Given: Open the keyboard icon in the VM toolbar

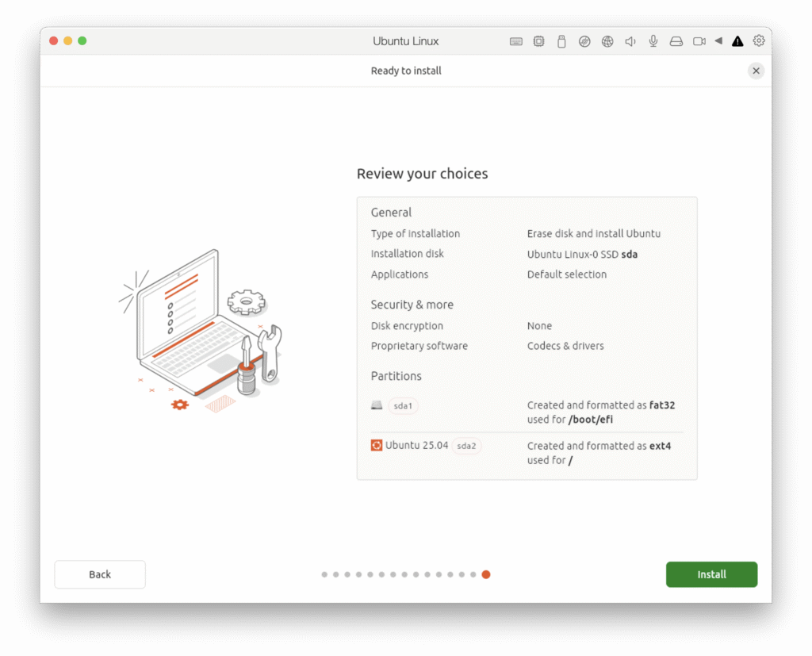Looking at the screenshot, I should tap(515, 41).
